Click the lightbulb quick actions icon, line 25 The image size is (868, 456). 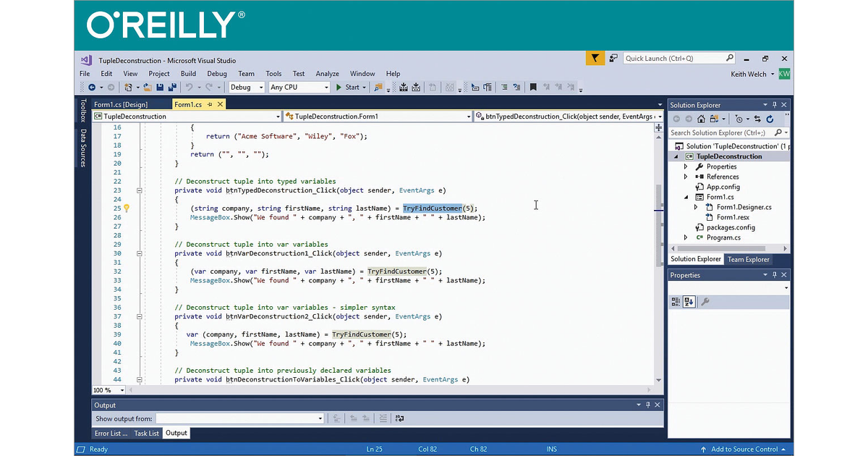pos(126,208)
